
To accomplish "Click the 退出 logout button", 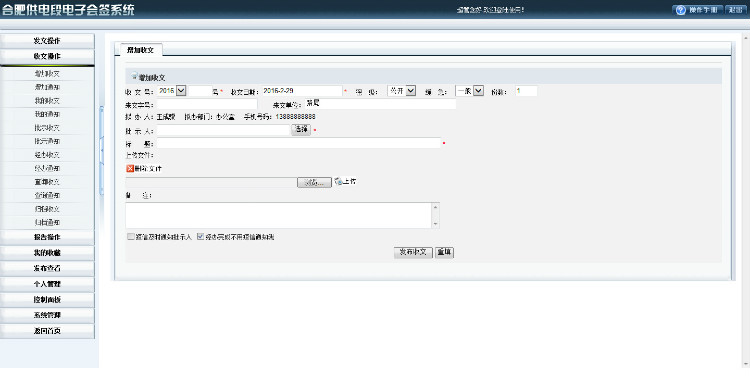I will coord(736,10).
